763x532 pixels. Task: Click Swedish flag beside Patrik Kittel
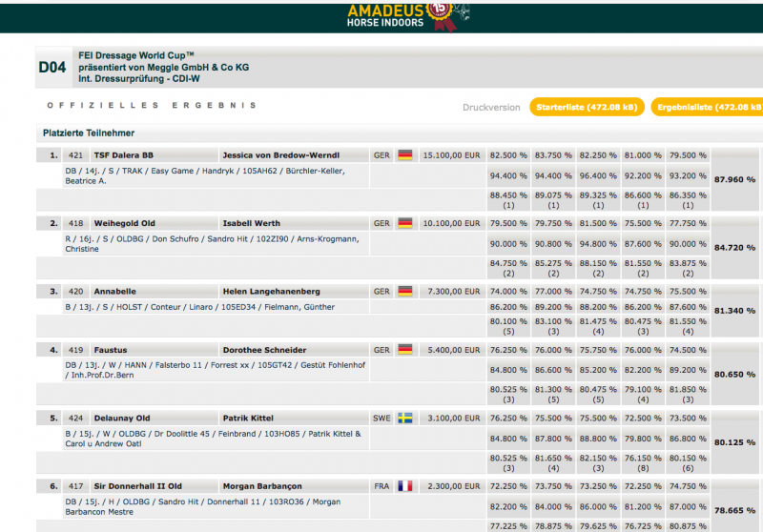pyautogui.click(x=405, y=419)
